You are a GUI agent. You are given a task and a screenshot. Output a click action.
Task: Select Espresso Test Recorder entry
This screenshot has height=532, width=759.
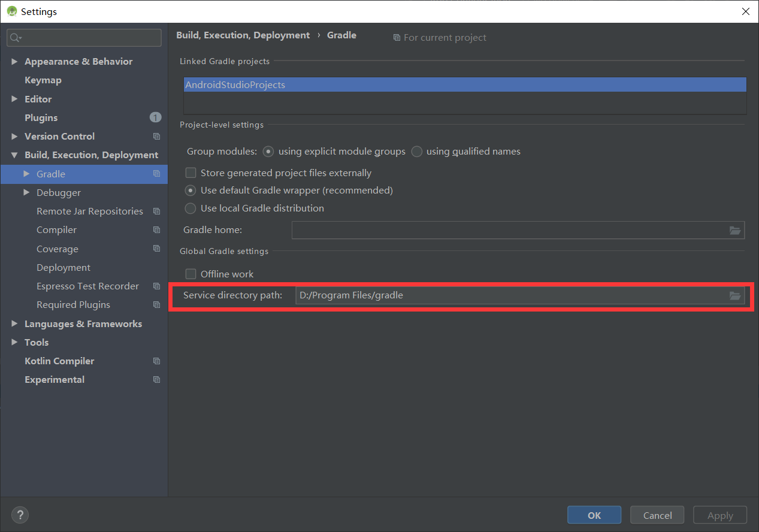[87, 286]
